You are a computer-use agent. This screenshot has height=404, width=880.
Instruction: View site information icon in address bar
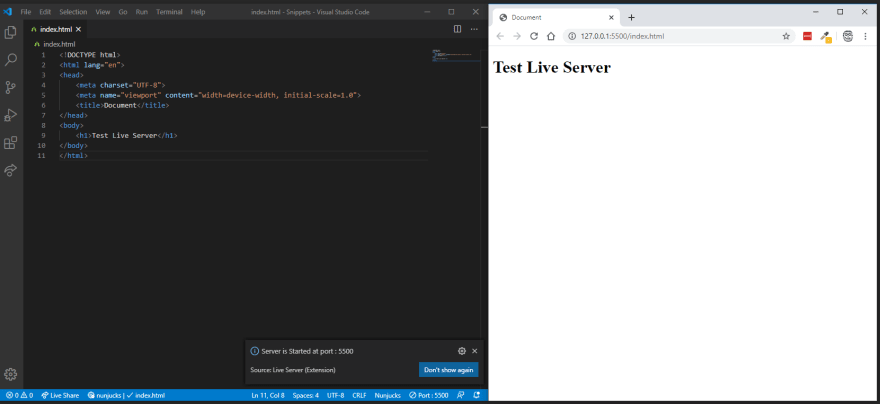[572, 36]
